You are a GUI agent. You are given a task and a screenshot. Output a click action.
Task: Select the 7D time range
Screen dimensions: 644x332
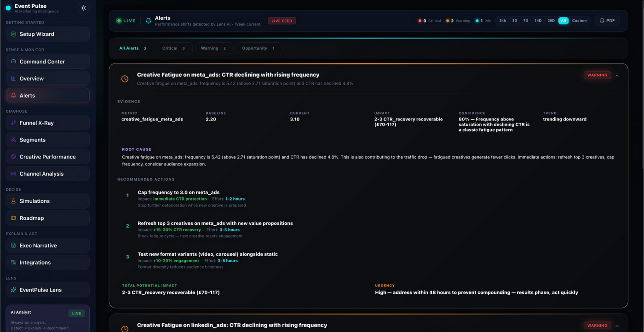pyautogui.click(x=525, y=21)
